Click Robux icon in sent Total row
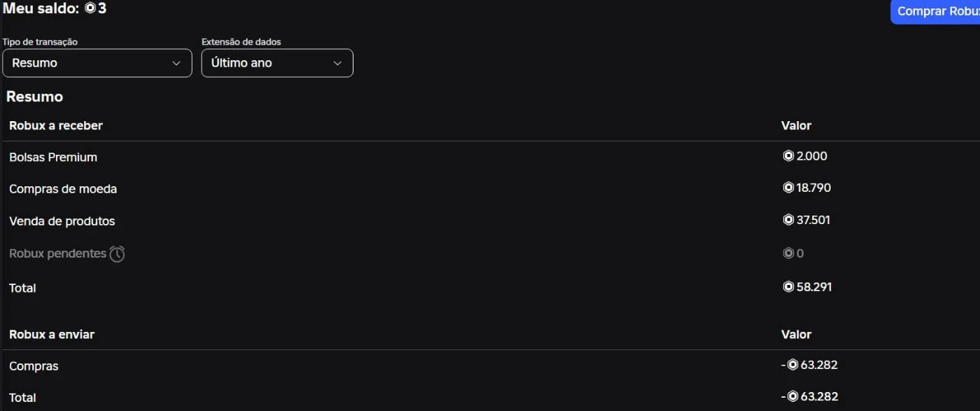 click(792, 396)
